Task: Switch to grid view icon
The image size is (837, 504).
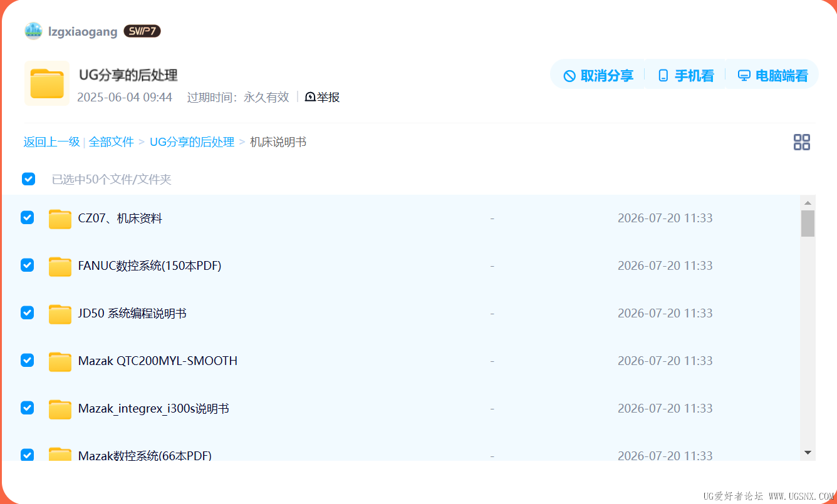Action: (802, 142)
